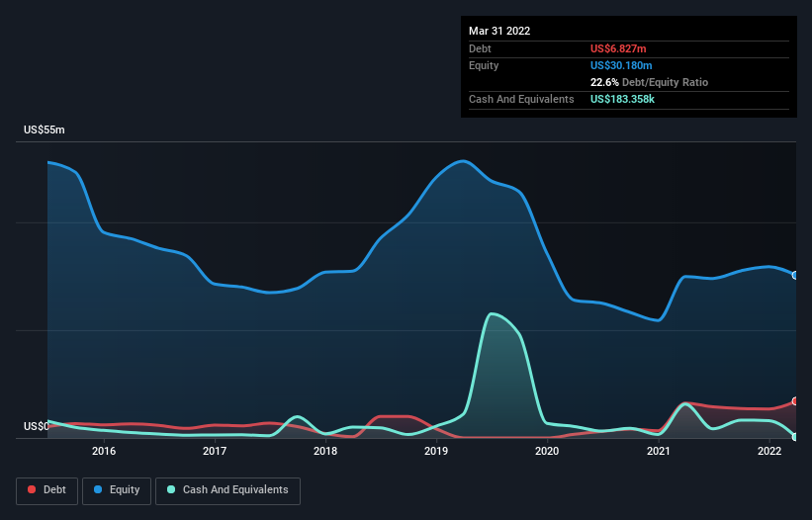Click the 2021 x-axis label
This screenshot has height=520, width=812.
click(658, 451)
